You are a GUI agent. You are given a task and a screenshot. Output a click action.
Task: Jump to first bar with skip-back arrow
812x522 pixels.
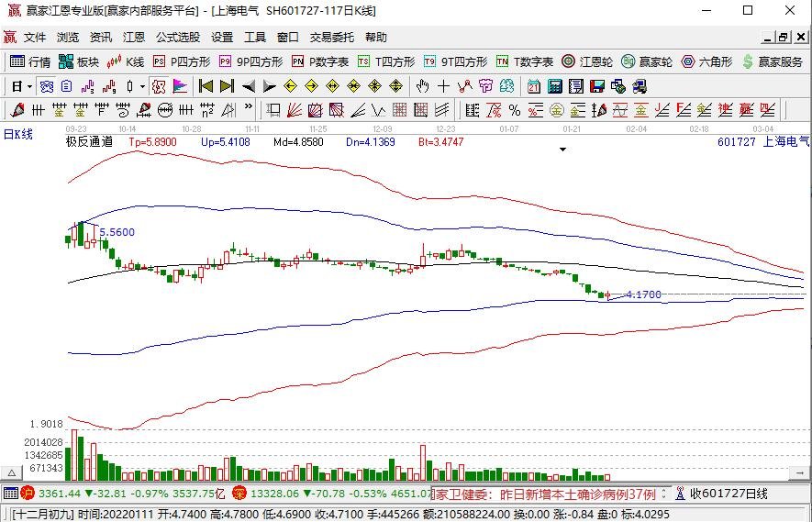point(206,86)
